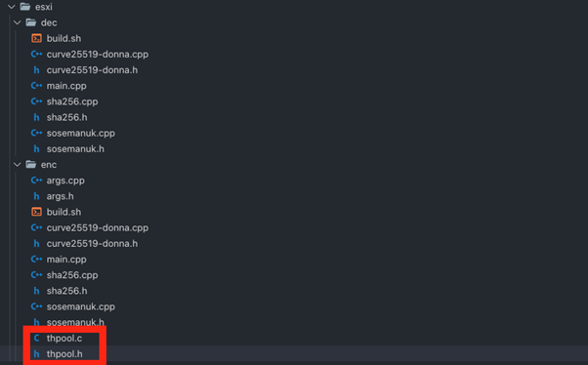
Task: Open curve25519-donna.cpp in enc folder
Action: [x=98, y=227]
